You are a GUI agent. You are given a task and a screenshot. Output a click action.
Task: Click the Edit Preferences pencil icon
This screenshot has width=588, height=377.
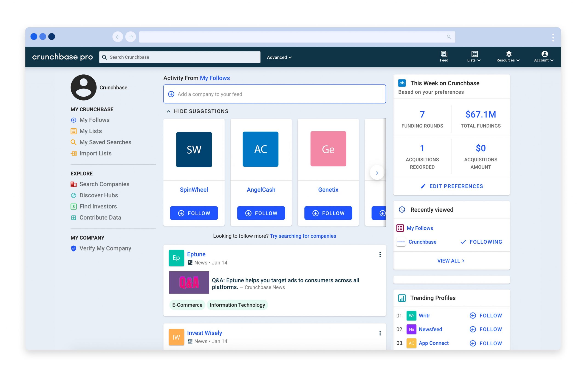click(423, 186)
